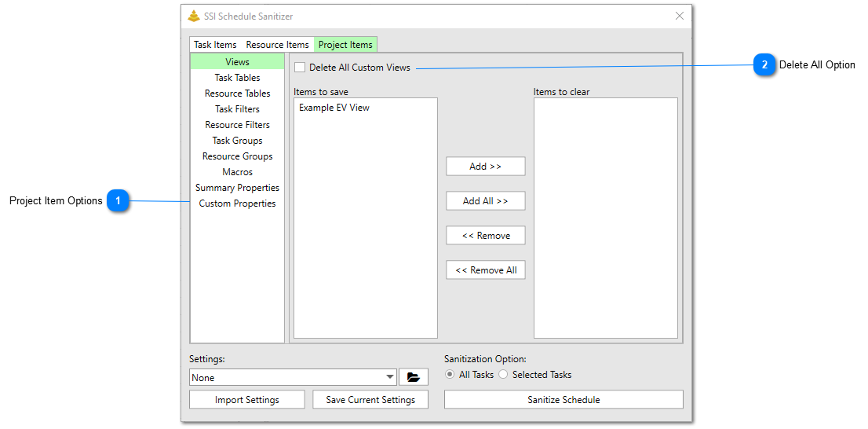868x429 pixels.
Task: Click Save Current Settings button
Action: tap(370, 400)
